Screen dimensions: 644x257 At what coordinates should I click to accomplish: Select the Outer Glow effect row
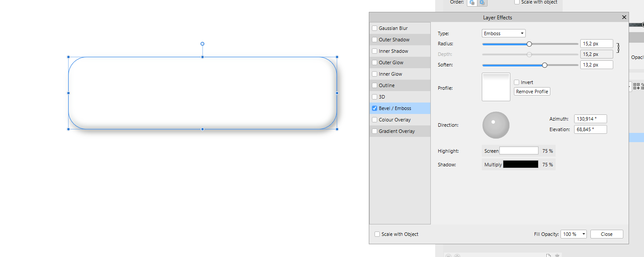point(400,62)
